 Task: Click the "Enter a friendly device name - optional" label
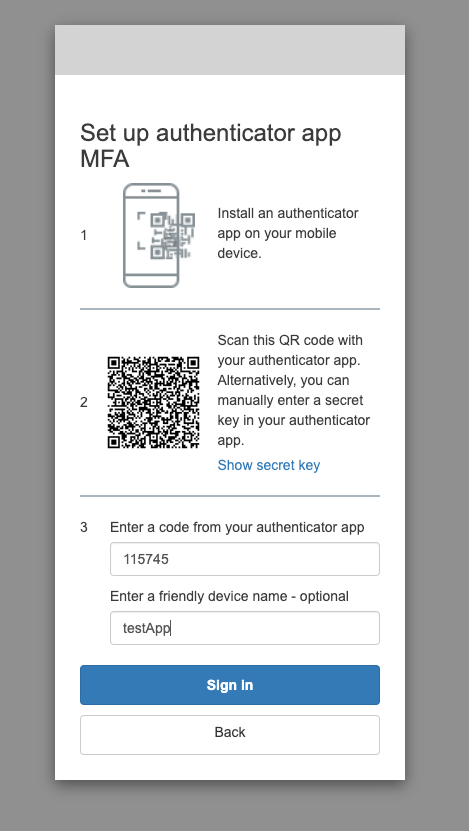[x=229, y=596]
